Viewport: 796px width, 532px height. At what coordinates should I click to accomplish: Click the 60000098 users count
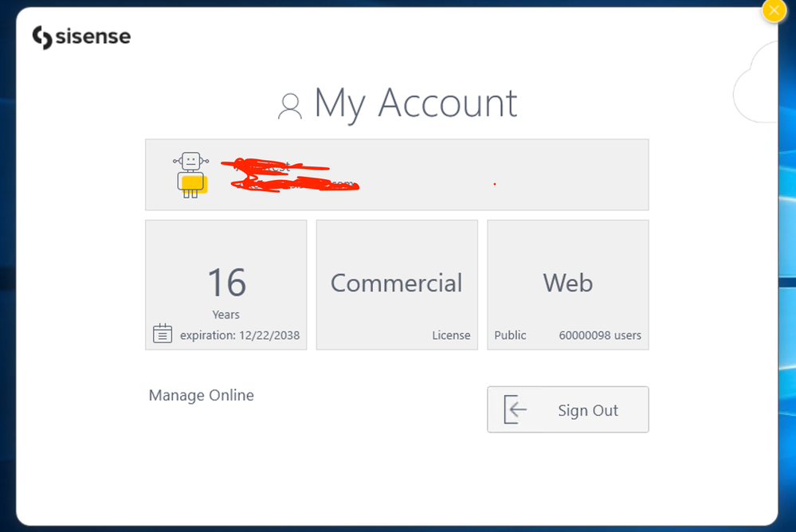(600, 335)
